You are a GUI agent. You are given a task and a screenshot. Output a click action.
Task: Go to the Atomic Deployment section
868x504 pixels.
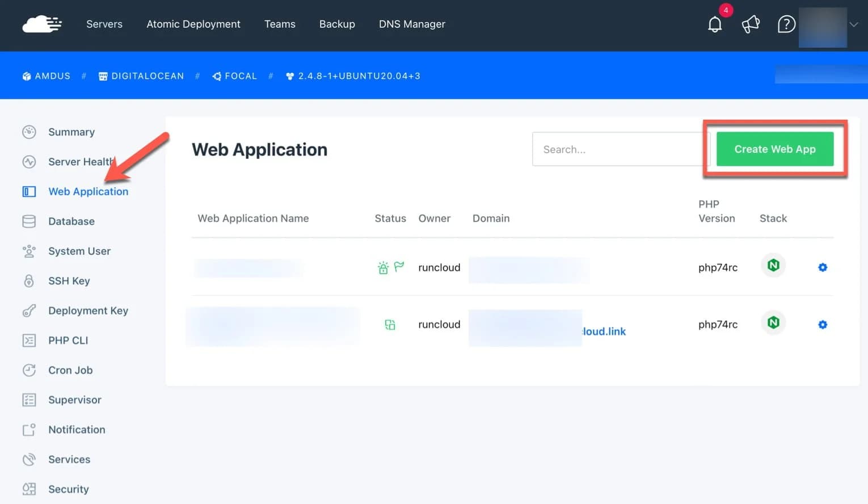(193, 24)
